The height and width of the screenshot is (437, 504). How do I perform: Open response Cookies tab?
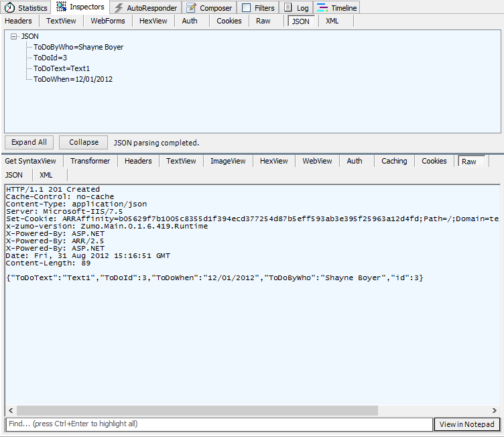(434, 161)
